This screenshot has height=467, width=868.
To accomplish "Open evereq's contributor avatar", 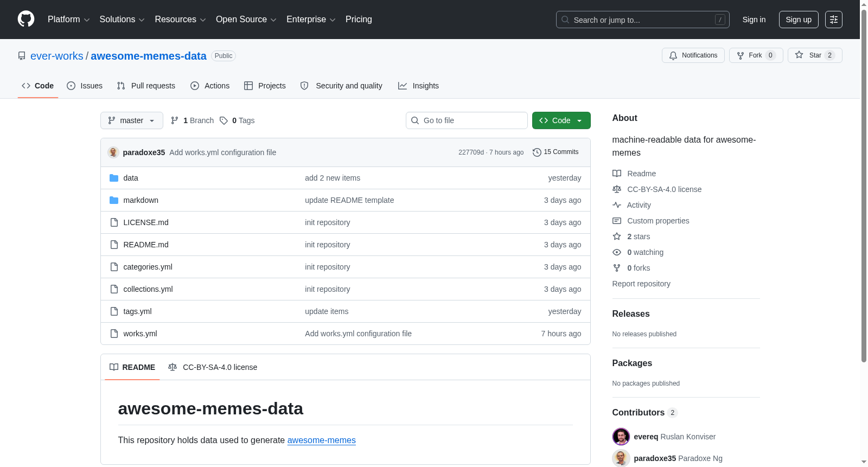I will point(621,437).
